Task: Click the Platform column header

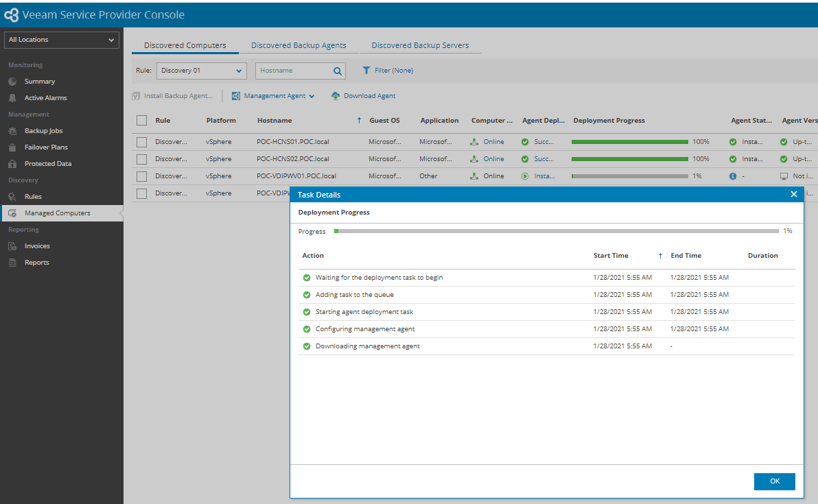Action: point(221,121)
